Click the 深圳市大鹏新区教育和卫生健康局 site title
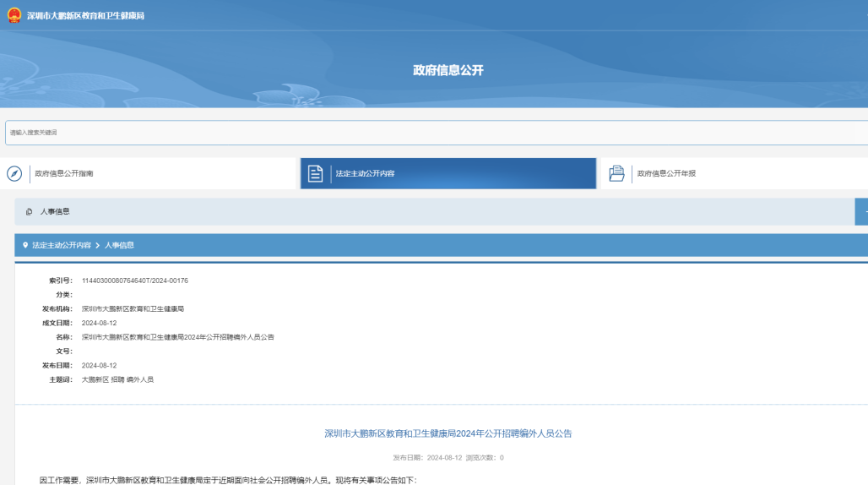 coord(85,15)
